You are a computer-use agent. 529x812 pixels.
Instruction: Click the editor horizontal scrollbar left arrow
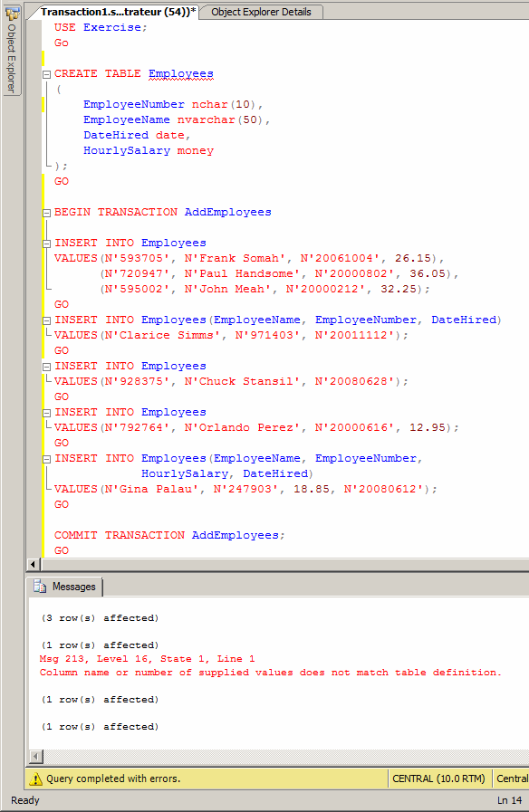tap(34, 564)
